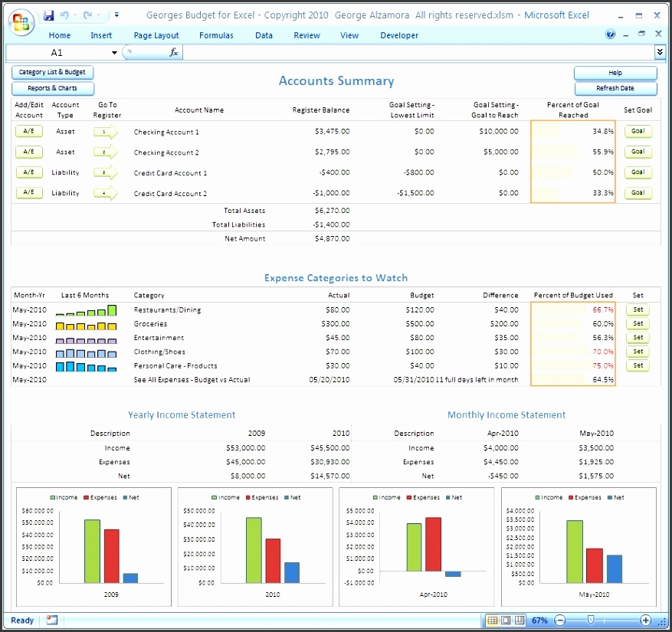Viewport: 672px width, 632px height.
Task: Open the Office Button menu
Action: click(21, 22)
